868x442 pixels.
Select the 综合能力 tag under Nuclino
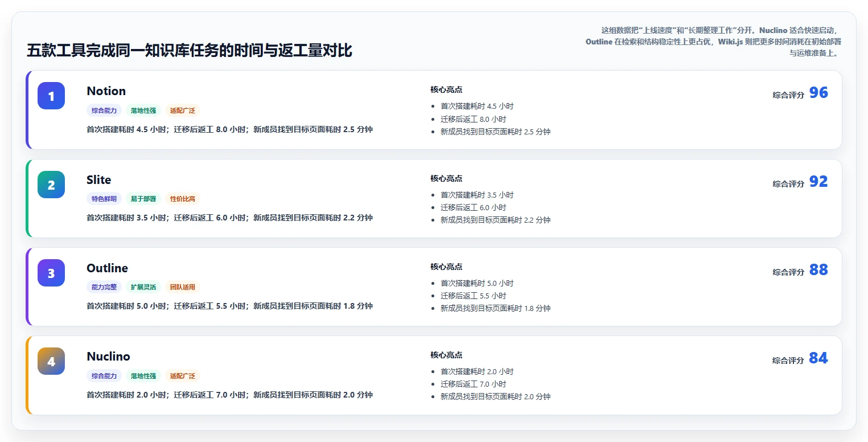(104, 376)
